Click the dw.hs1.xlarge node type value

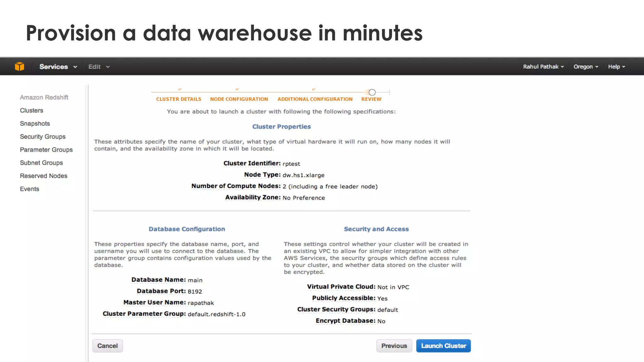click(303, 175)
